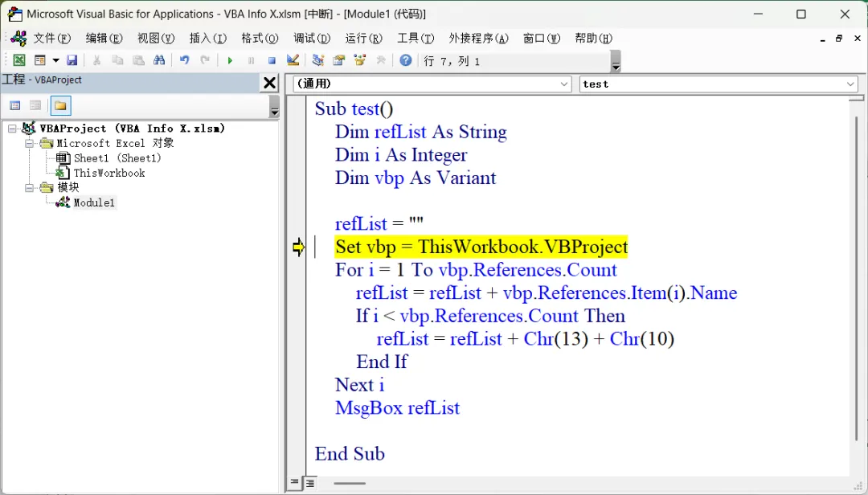The image size is (868, 495).
Task: Open the 运行(R) menu
Action: tap(364, 39)
